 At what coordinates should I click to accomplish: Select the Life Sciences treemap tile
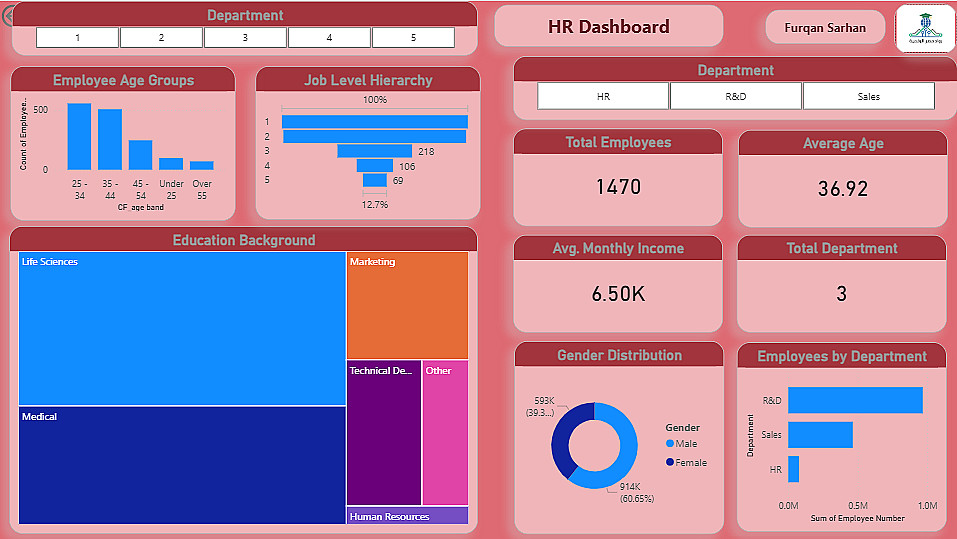pyautogui.click(x=182, y=328)
